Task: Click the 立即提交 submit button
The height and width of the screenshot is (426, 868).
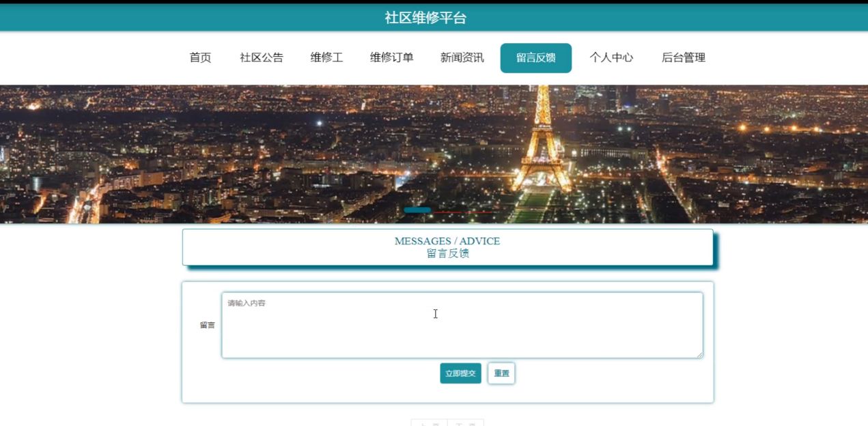Action: pyautogui.click(x=461, y=373)
